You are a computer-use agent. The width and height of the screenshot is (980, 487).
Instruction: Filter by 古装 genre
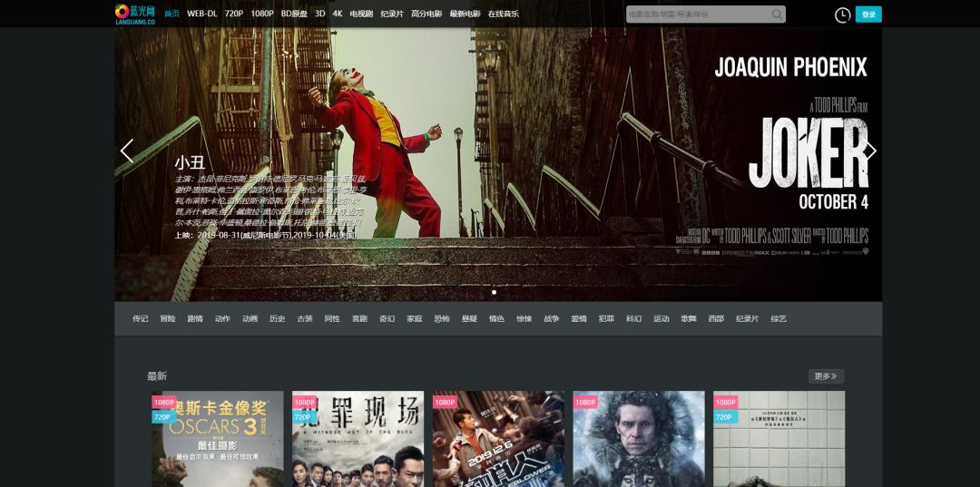305,319
